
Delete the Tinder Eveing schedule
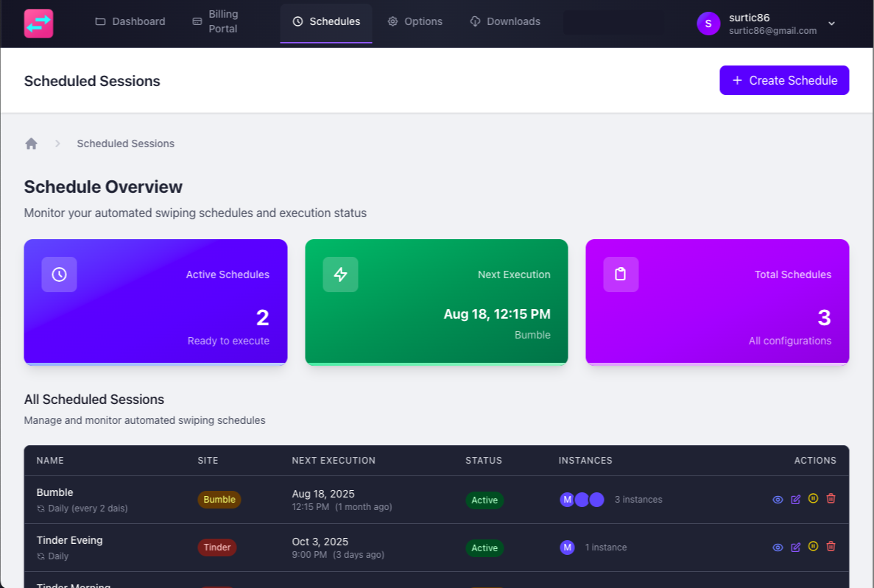[831, 547]
